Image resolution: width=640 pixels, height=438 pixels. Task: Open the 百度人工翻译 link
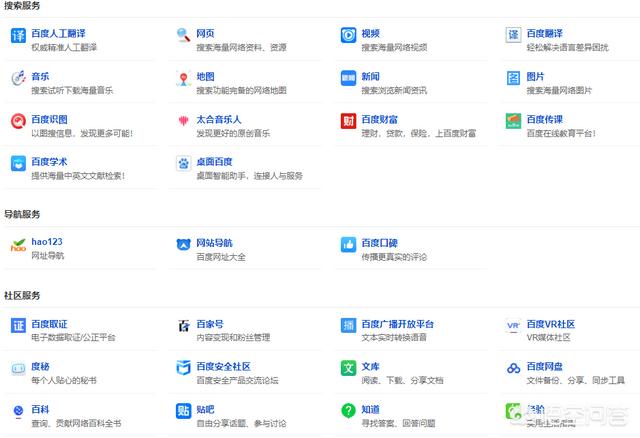58,33
